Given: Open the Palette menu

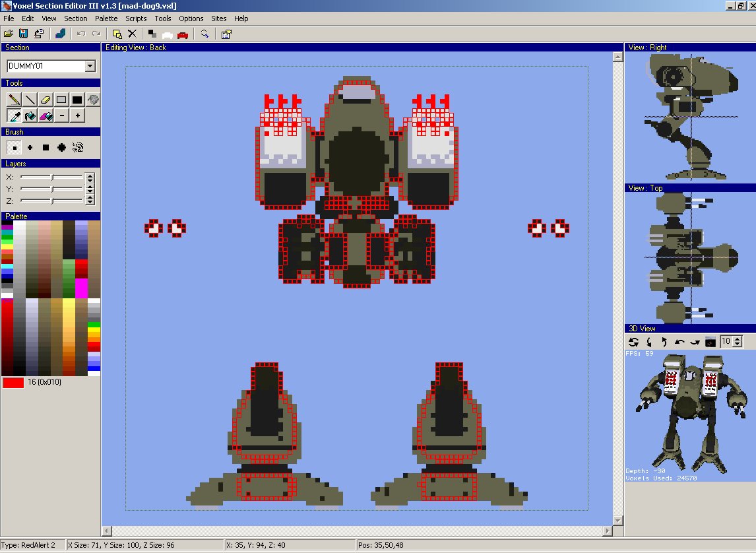Looking at the screenshot, I should click(x=106, y=18).
